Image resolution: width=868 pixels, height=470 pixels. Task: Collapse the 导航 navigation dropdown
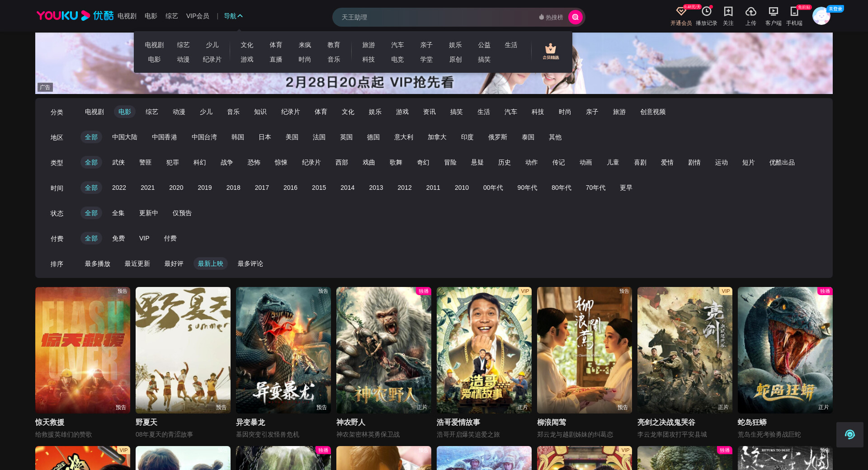233,16
